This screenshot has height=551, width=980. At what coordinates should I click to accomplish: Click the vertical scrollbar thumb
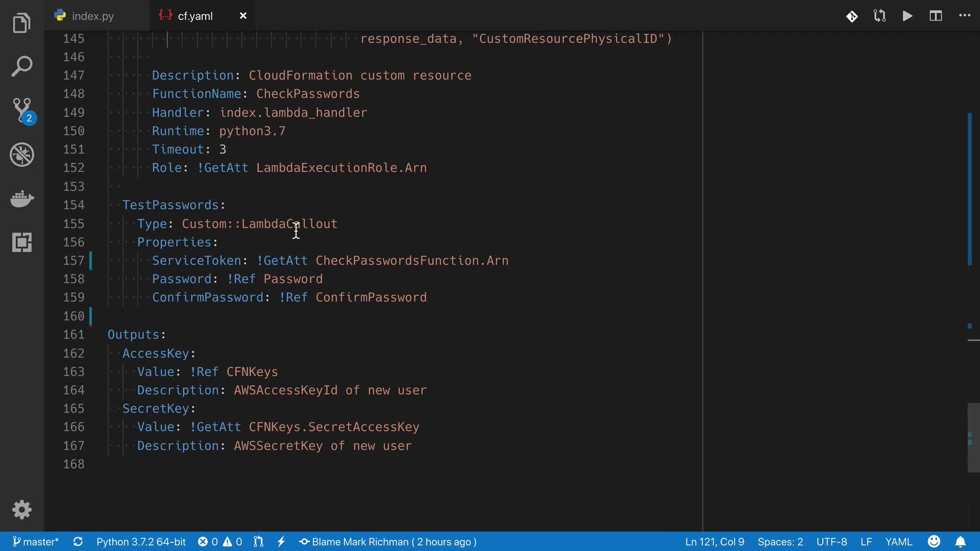coord(973,438)
